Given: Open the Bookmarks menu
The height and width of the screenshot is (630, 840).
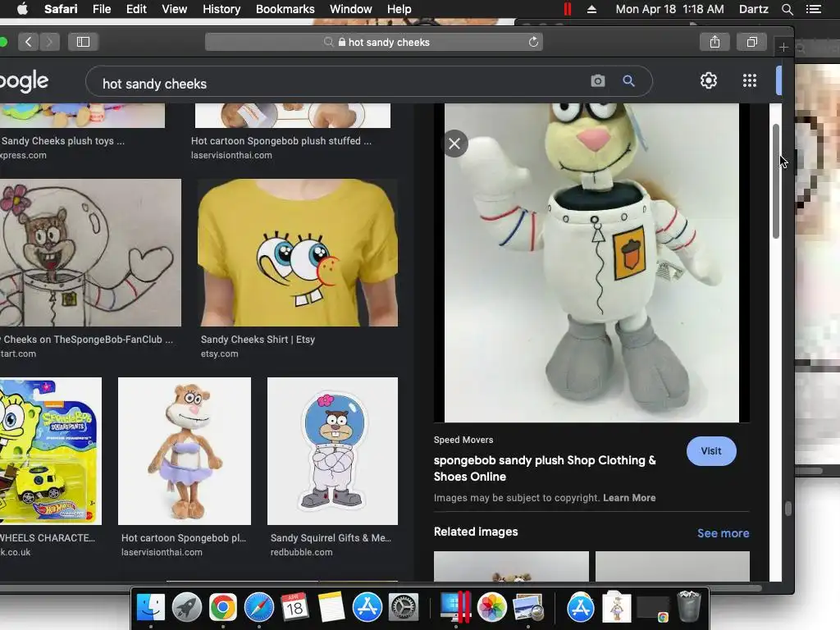Looking at the screenshot, I should [285, 9].
